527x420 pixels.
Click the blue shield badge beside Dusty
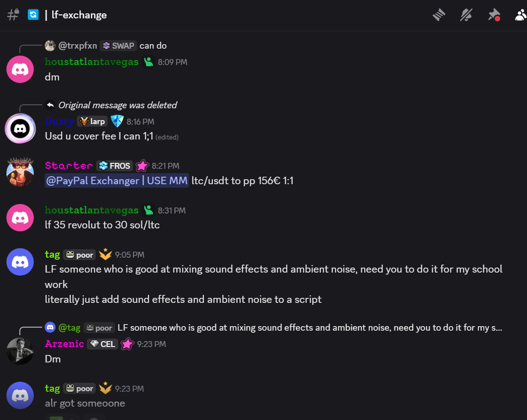click(x=117, y=121)
